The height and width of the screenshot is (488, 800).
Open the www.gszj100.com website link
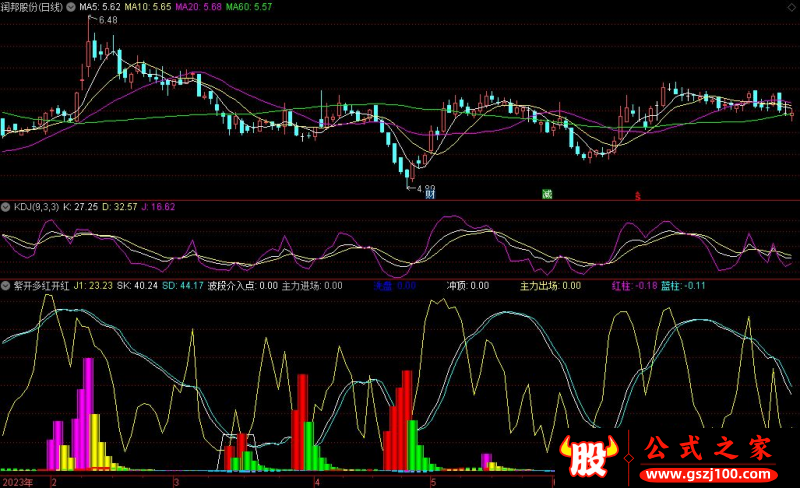[704, 472]
